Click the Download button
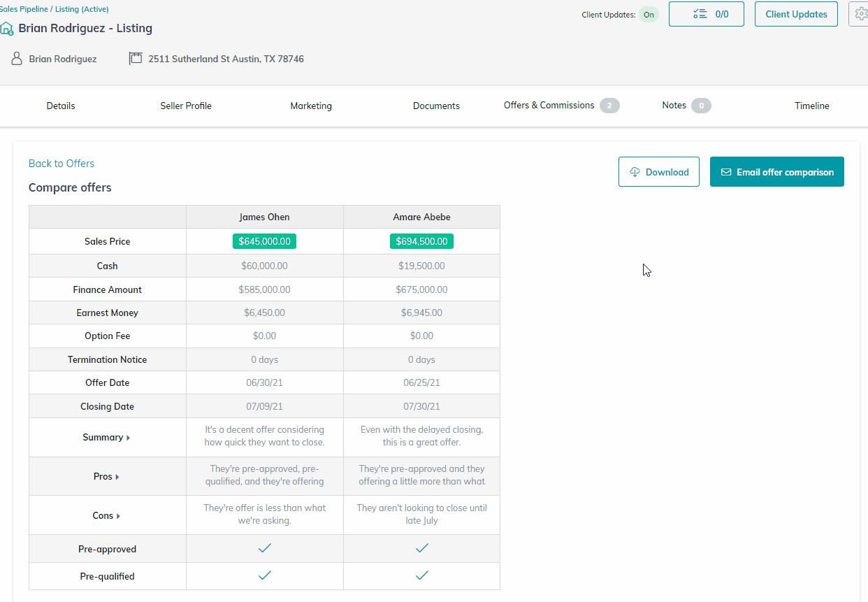The height and width of the screenshot is (602, 868). (659, 172)
